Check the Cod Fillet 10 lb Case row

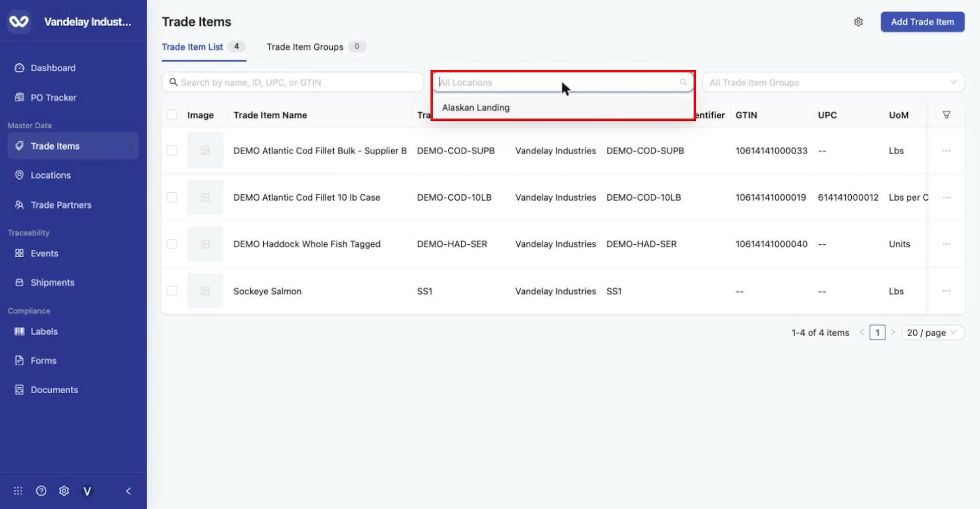point(172,197)
